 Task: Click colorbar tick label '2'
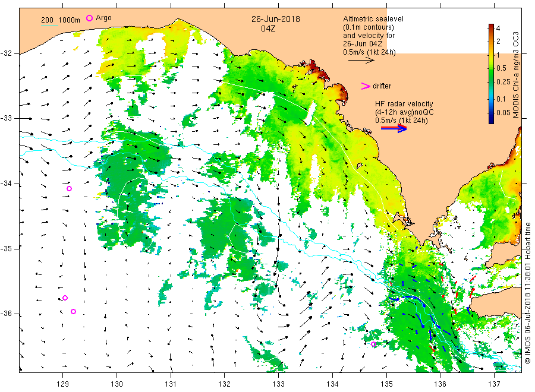pyautogui.click(x=498, y=41)
